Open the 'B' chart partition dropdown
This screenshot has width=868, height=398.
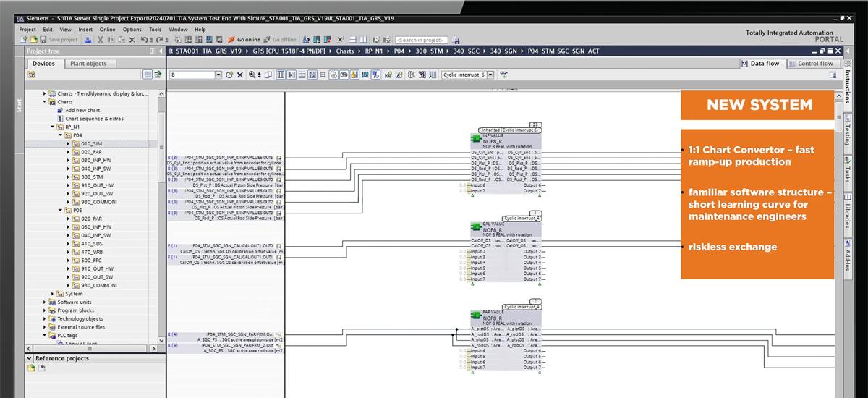tap(218, 75)
